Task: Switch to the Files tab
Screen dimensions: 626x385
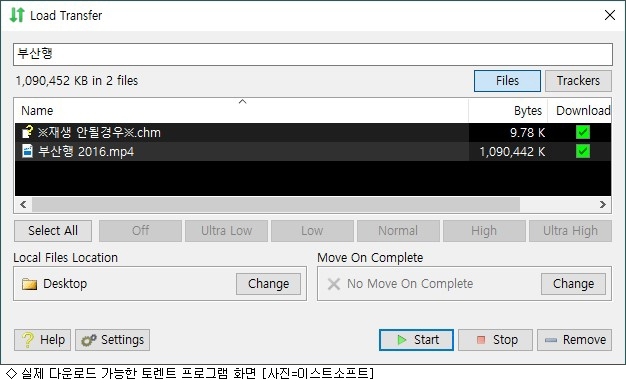Action: tap(507, 81)
